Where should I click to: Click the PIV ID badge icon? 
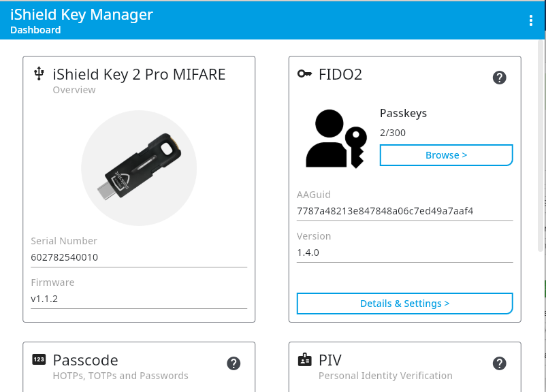304,359
